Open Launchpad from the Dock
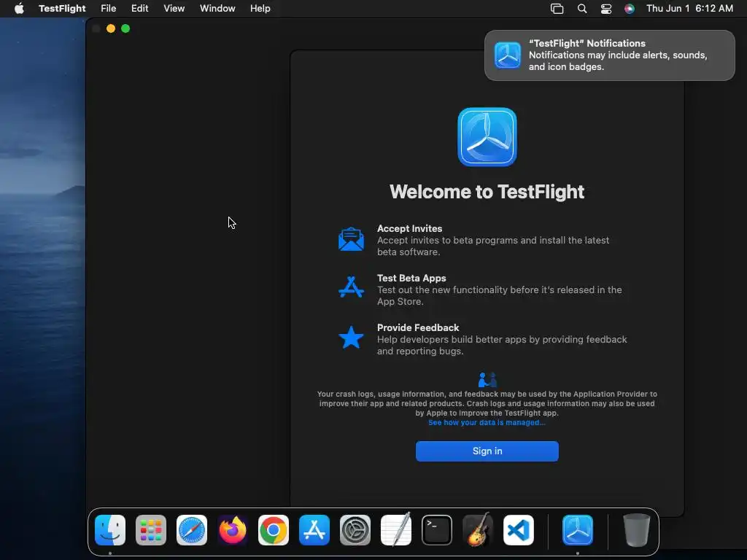This screenshot has height=560, width=747. [x=151, y=530]
